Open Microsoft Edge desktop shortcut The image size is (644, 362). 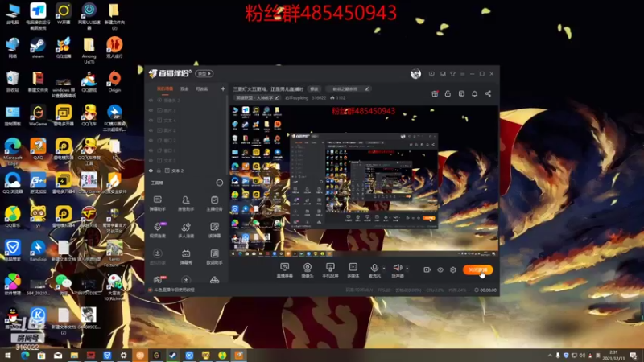tap(13, 152)
